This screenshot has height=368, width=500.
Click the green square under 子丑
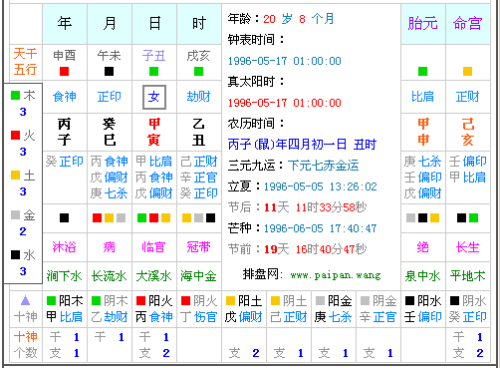pos(154,71)
